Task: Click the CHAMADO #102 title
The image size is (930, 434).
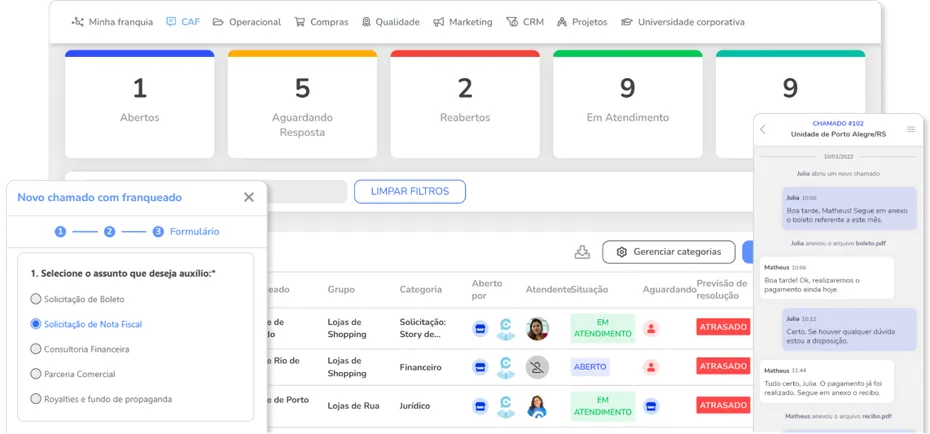Action: coord(838,123)
